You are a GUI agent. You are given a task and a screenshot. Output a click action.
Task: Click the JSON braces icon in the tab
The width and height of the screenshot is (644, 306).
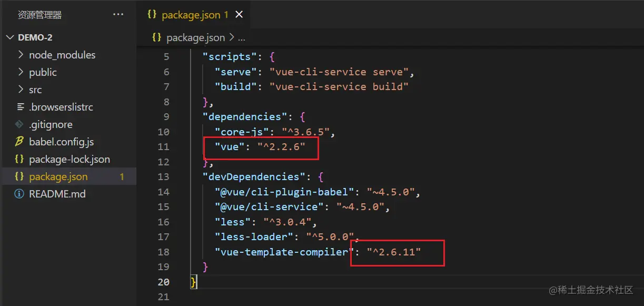coord(152,15)
